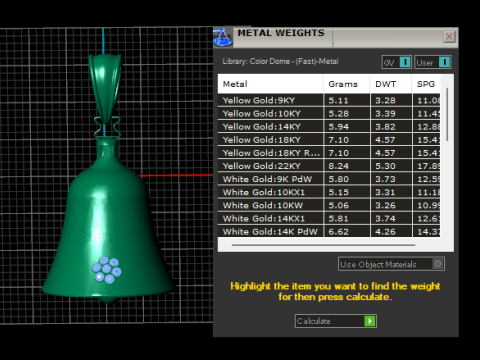This screenshot has width=480, height=360.
Task: Select the White Gold:10KX1 row
Action: click(x=329, y=192)
